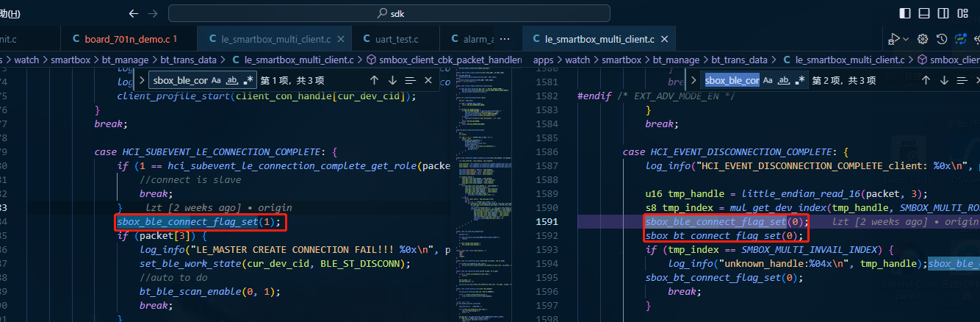Image resolution: width=980 pixels, height=322 pixels.
Task: Go to previous match in right find widget
Action: pos(926,80)
